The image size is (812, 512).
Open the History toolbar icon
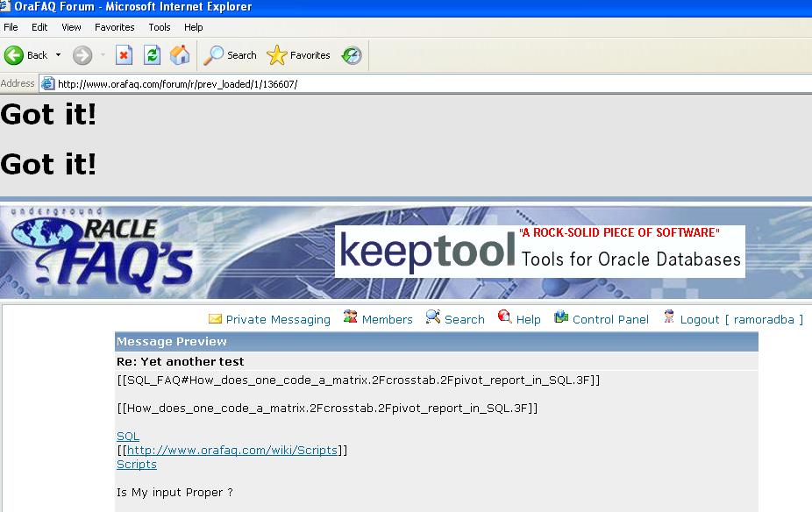coord(352,55)
